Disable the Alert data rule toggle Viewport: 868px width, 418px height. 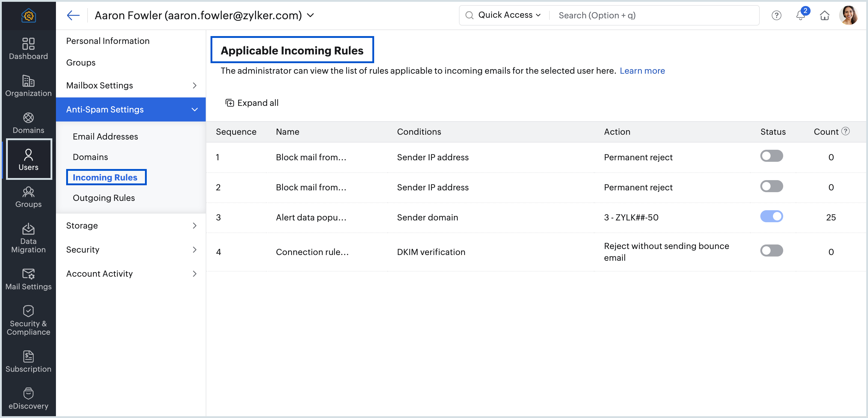[771, 216]
